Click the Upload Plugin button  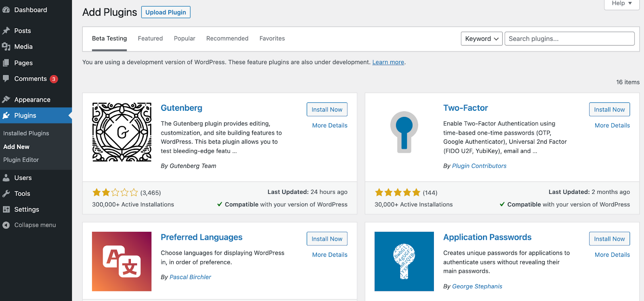pyautogui.click(x=165, y=12)
